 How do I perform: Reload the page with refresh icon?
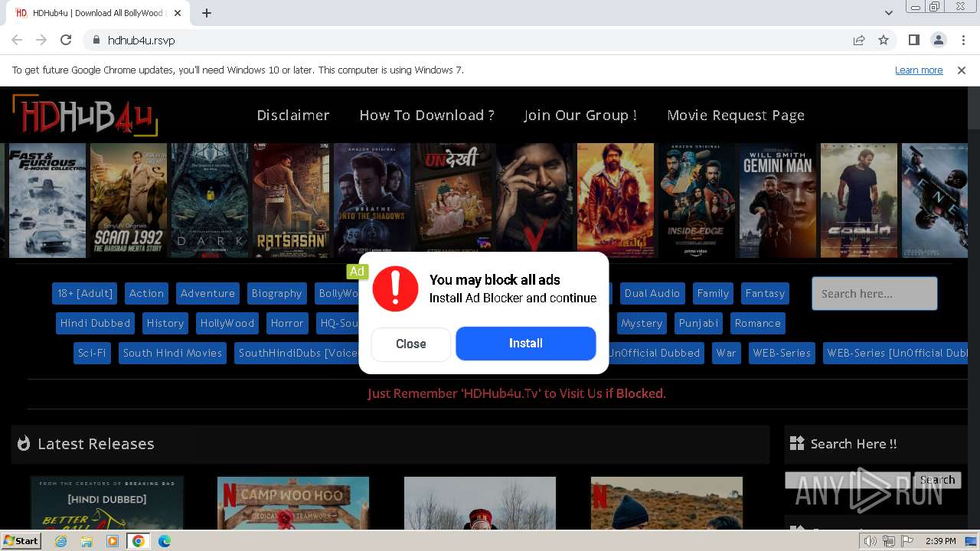coord(66,40)
